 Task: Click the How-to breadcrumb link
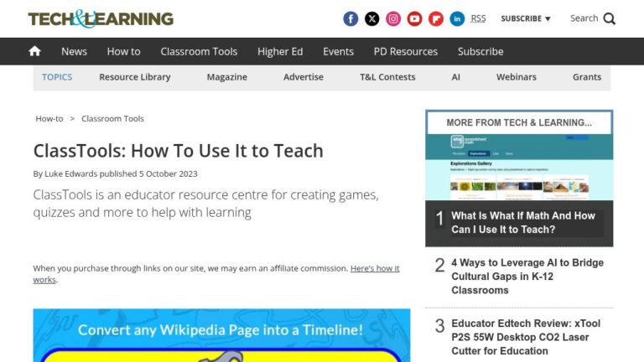(49, 119)
